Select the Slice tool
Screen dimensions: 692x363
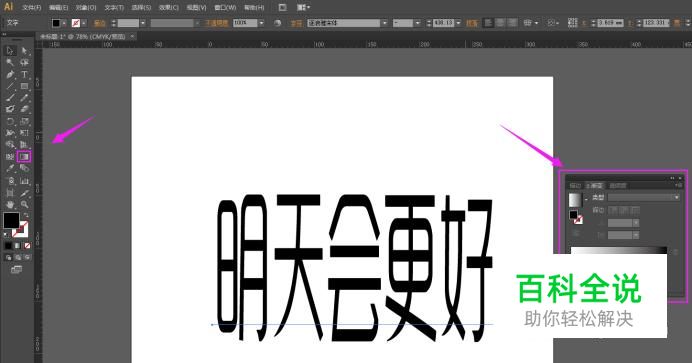tap(24, 193)
